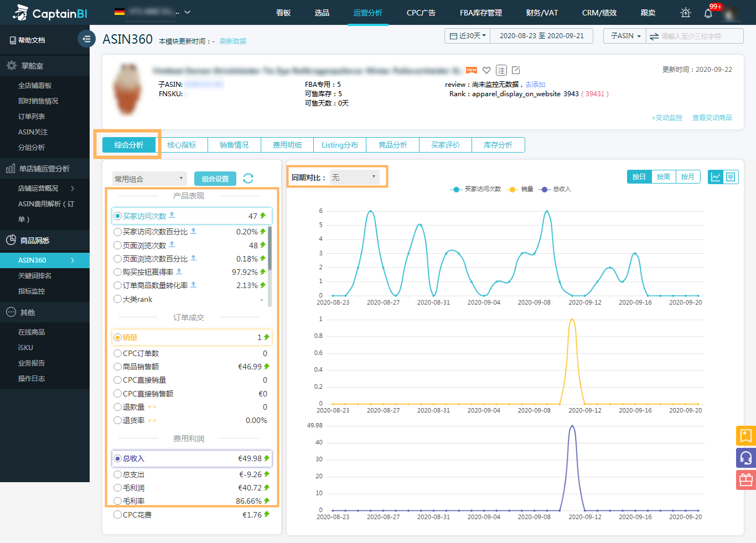Click the edit pencil icon beside product title

click(516, 70)
